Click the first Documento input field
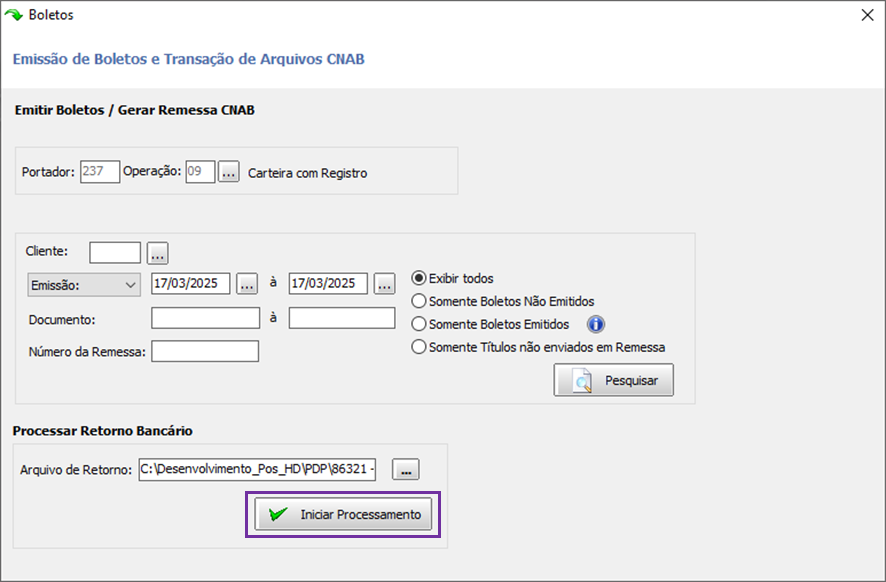Screen dimensions: 886x582 [x=206, y=318]
